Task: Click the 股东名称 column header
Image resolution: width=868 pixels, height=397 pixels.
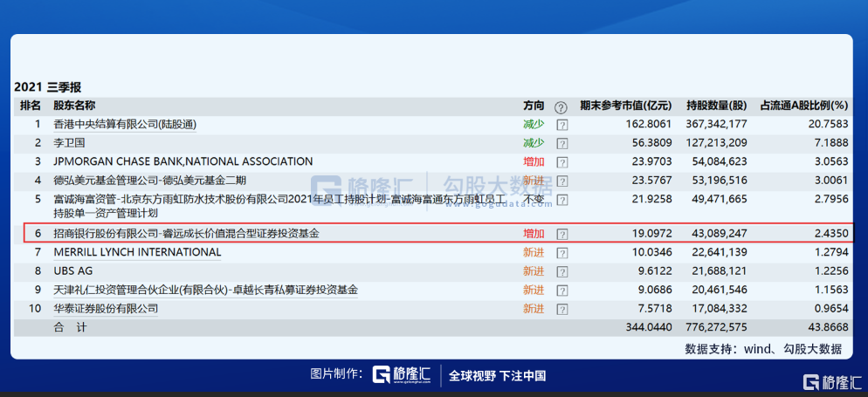Action: pyautogui.click(x=74, y=105)
